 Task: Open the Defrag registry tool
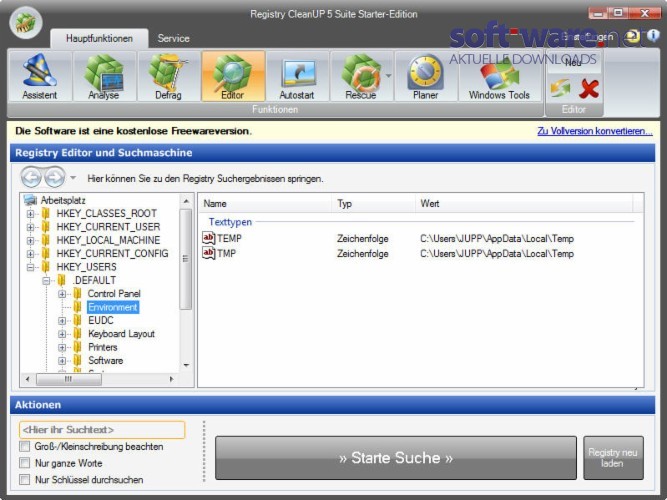(168, 76)
